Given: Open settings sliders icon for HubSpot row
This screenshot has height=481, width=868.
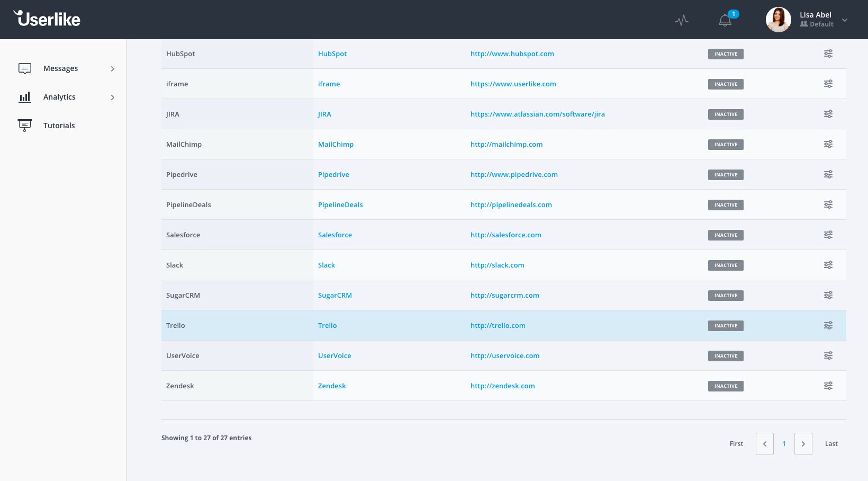Looking at the screenshot, I should click(828, 54).
